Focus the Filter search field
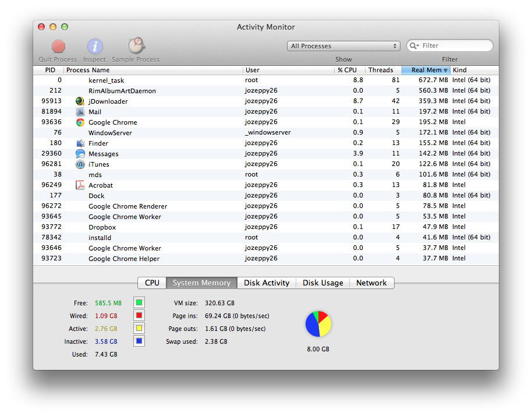 (x=450, y=46)
